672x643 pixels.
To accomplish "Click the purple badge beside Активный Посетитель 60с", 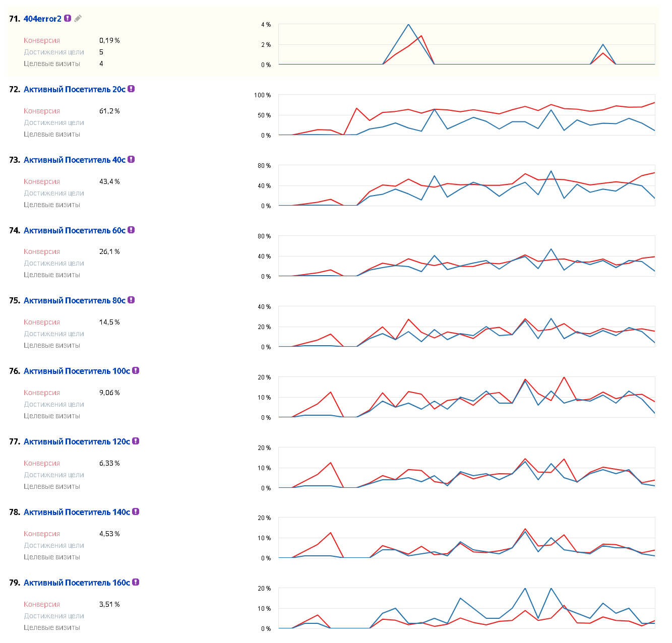I will [131, 230].
